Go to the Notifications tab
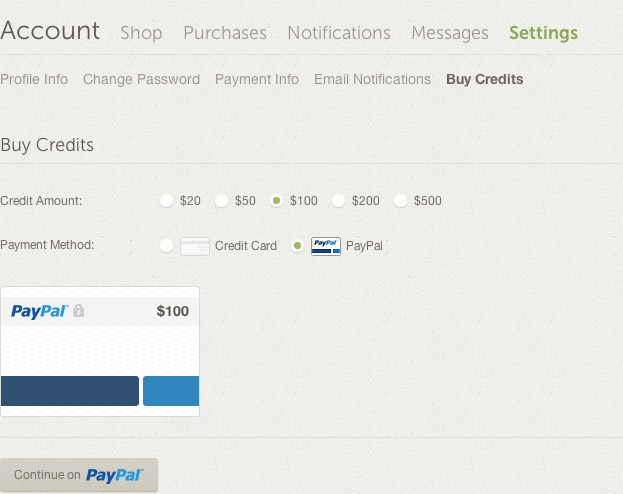This screenshot has width=623, height=494. (339, 33)
